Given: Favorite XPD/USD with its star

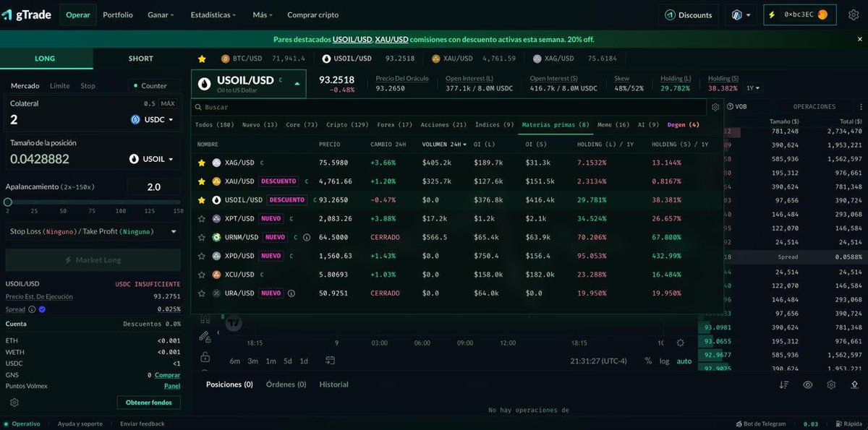Looking at the screenshot, I should click(202, 256).
